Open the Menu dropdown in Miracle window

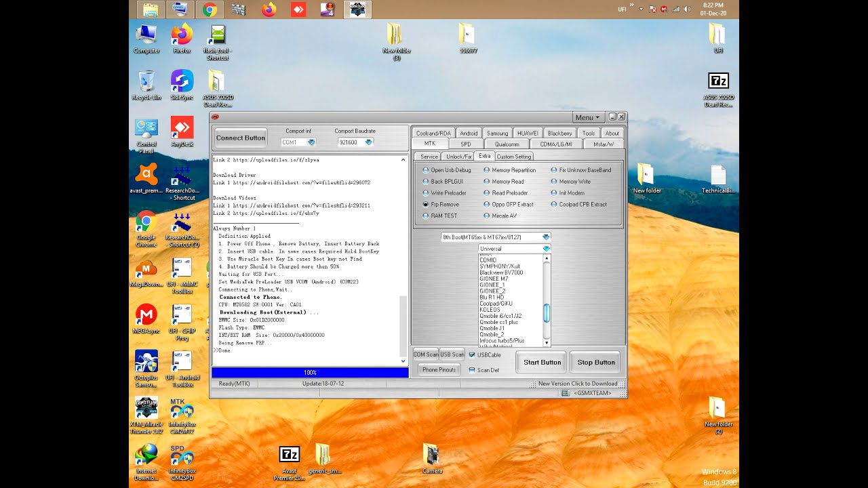tap(587, 117)
